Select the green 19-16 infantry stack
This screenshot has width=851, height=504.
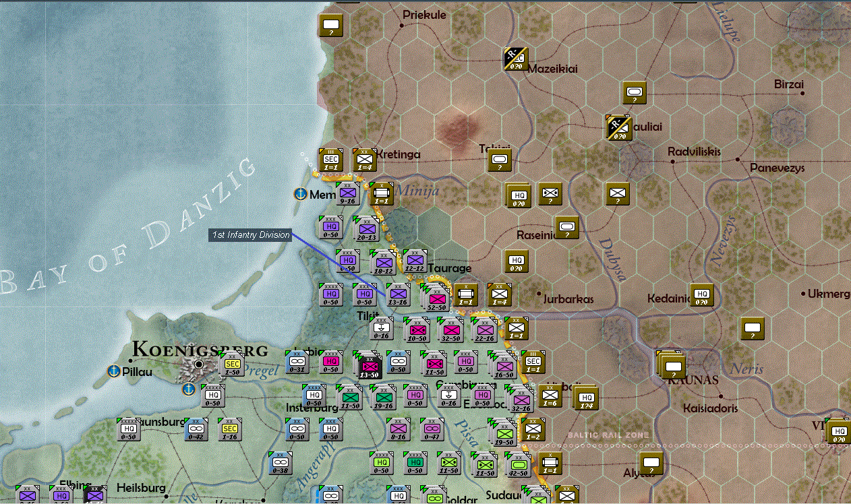tap(383, 398)
